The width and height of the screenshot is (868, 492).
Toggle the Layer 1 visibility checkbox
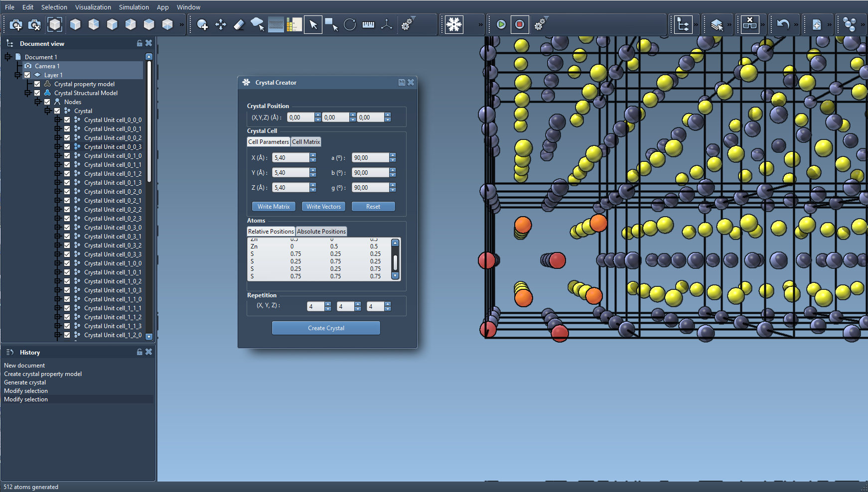27,75
